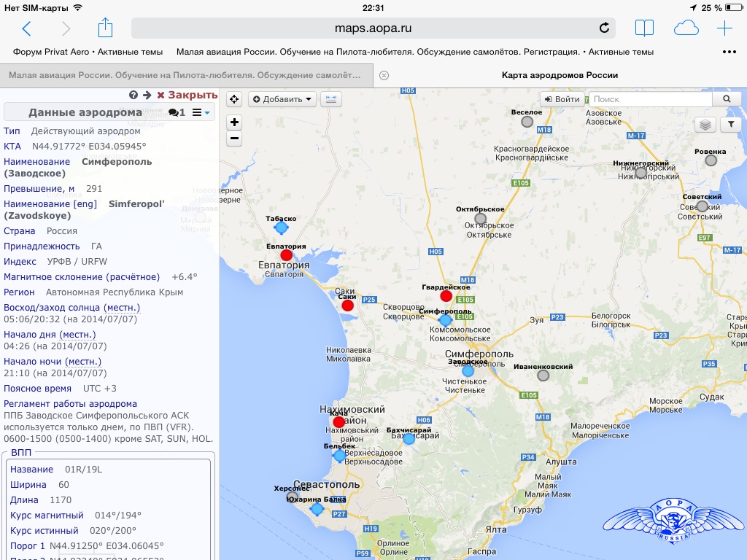Select the red Гвардейское airfield marker

(x=446, y=296)
